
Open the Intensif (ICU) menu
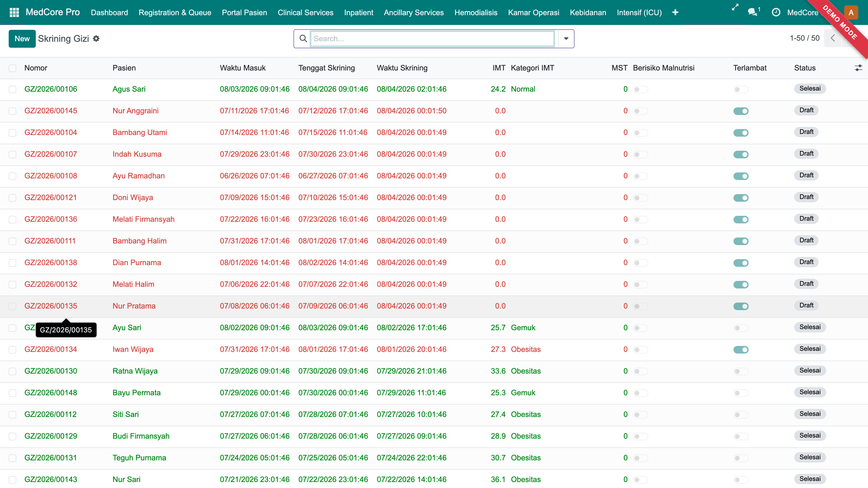[639, 12]
